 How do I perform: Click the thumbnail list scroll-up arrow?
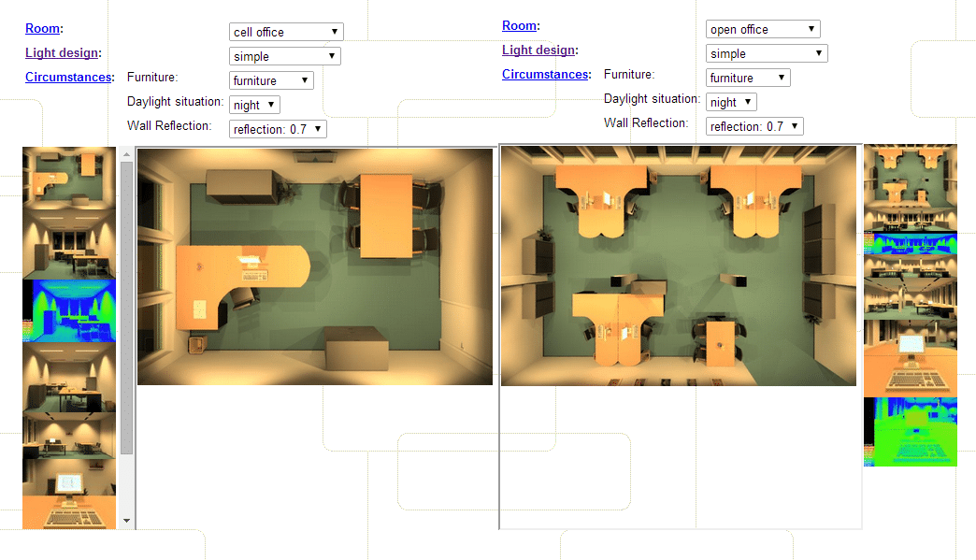126,154
